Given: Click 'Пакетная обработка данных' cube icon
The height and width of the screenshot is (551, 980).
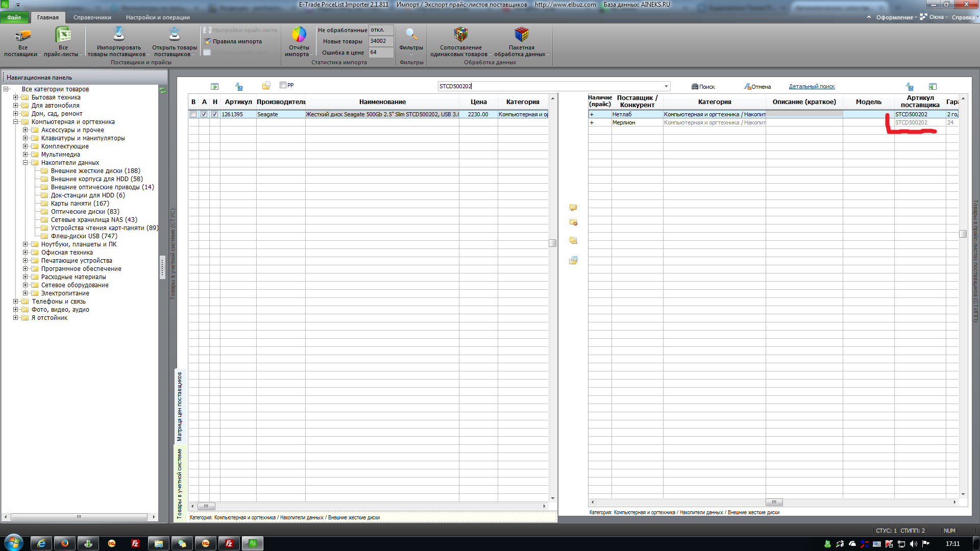Looking at the screenshot, I should click(522, 35).
